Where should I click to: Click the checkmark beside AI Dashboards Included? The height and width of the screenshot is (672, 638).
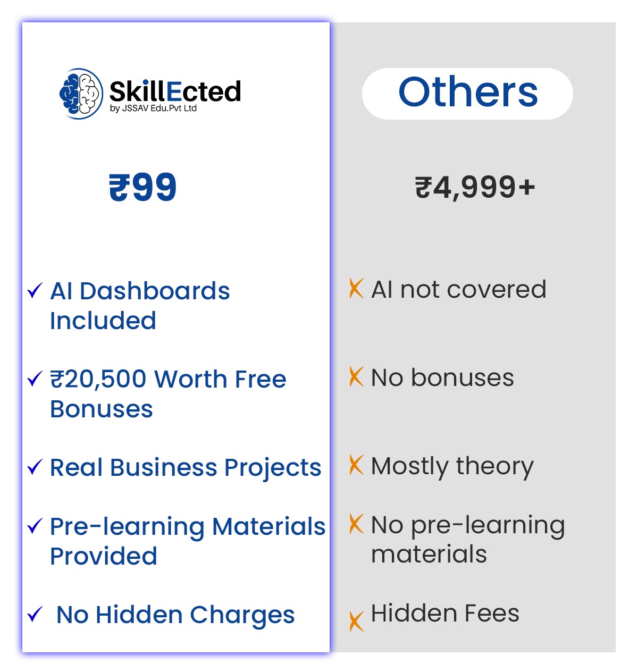tap(35, 290)
